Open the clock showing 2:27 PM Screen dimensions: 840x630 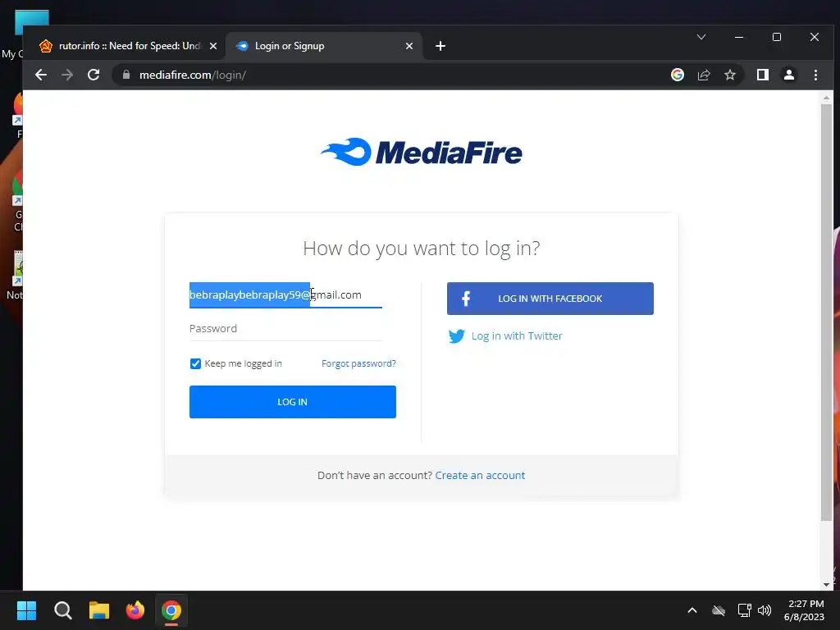click(x=804, y=610)
